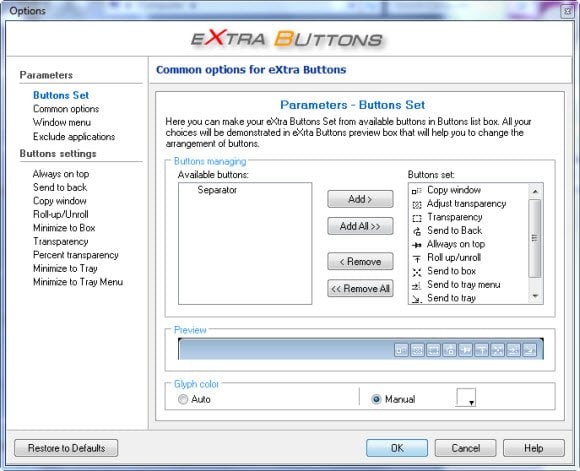Click the Cancel button

465,448
